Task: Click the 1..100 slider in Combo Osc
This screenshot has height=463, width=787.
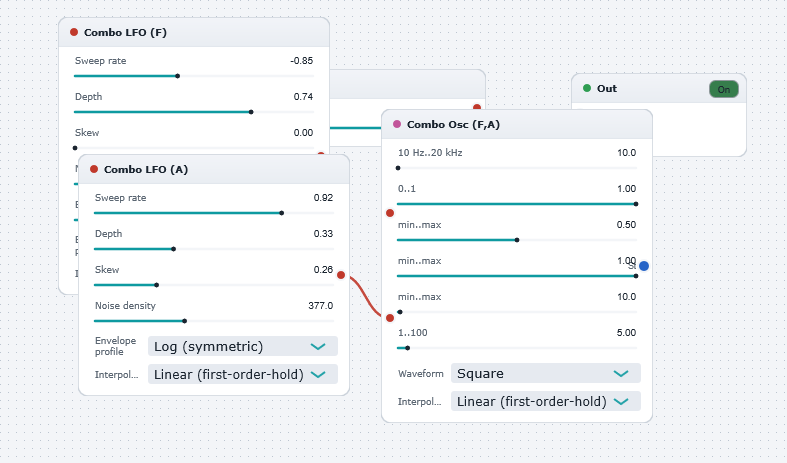Action: pos(517,348)
